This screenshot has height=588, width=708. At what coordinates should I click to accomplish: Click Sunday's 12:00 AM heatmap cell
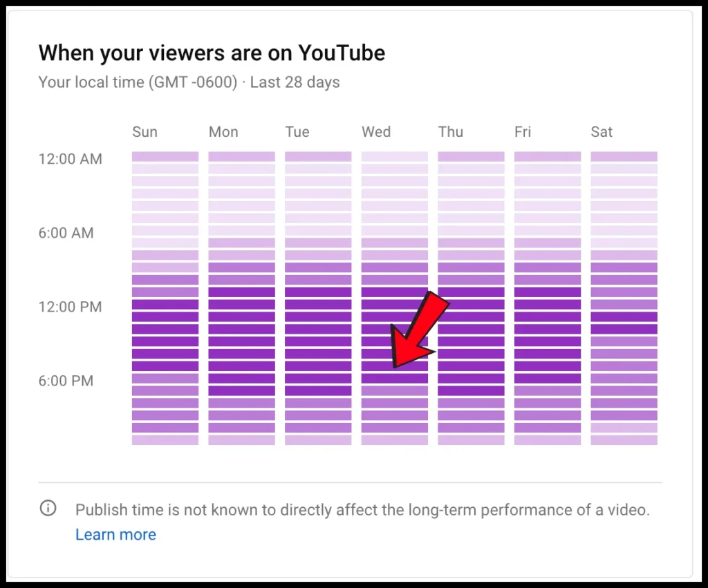pyautogui.click(x=165, y=157)
